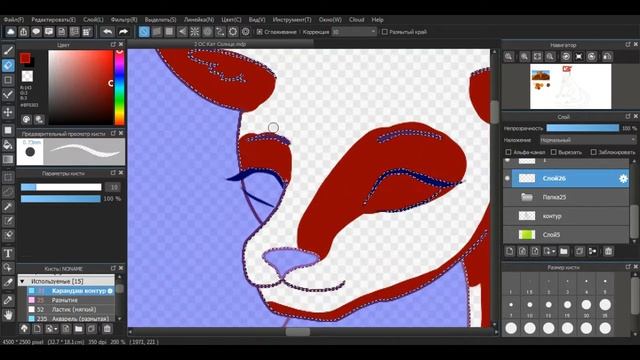This screenshot has width=640, height=360.
Task: Click the transparent color swatch
Action: point(27,76)
